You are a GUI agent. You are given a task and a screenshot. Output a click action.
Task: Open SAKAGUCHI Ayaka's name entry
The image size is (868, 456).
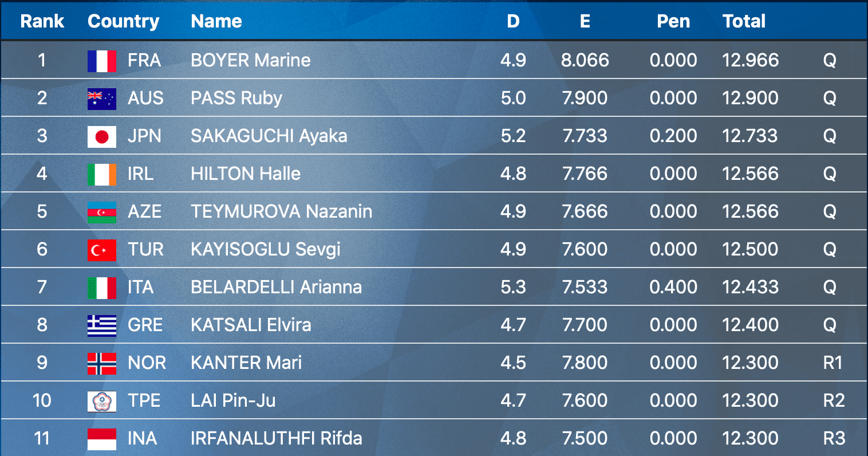click(269, 136)
